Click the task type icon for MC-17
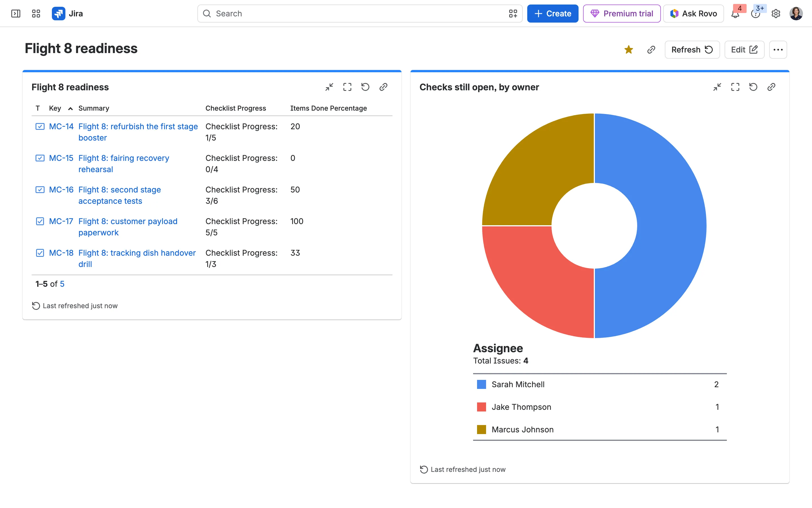This screenshot has width=812, height=508. 40,222
